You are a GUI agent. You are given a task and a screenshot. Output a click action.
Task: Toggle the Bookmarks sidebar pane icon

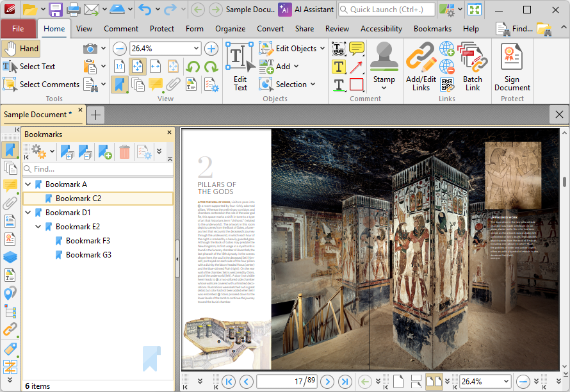point(10,150)
